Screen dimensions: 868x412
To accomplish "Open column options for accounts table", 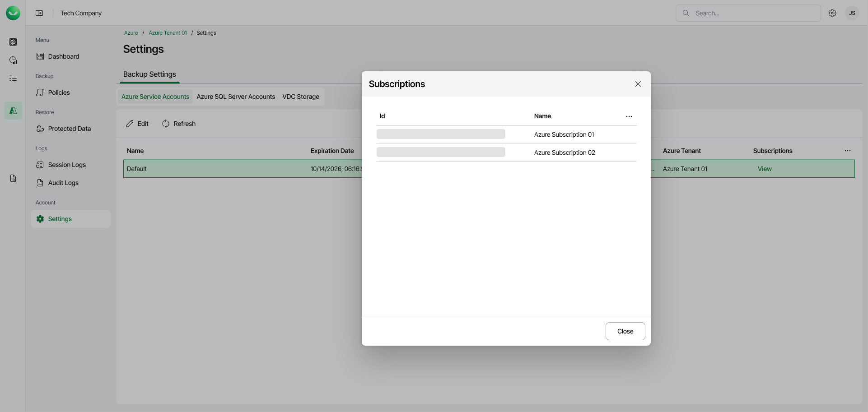I will 848,151.
